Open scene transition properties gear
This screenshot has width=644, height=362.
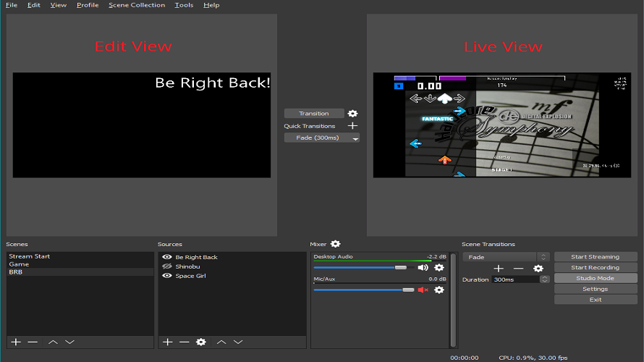[x=538, y=269]
